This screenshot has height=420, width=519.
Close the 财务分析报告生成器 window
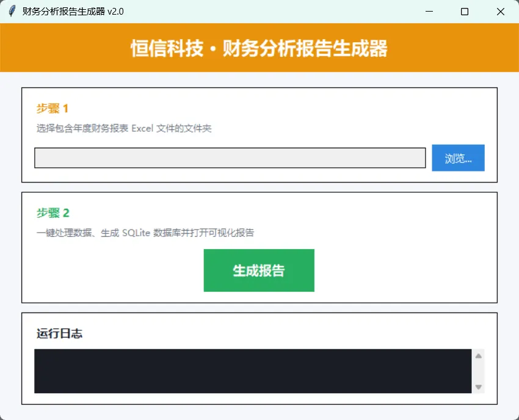click(501, 12)
